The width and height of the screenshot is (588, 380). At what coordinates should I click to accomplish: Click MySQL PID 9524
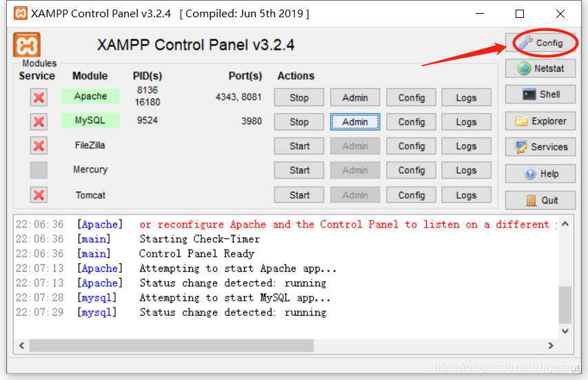coord(148,121)
